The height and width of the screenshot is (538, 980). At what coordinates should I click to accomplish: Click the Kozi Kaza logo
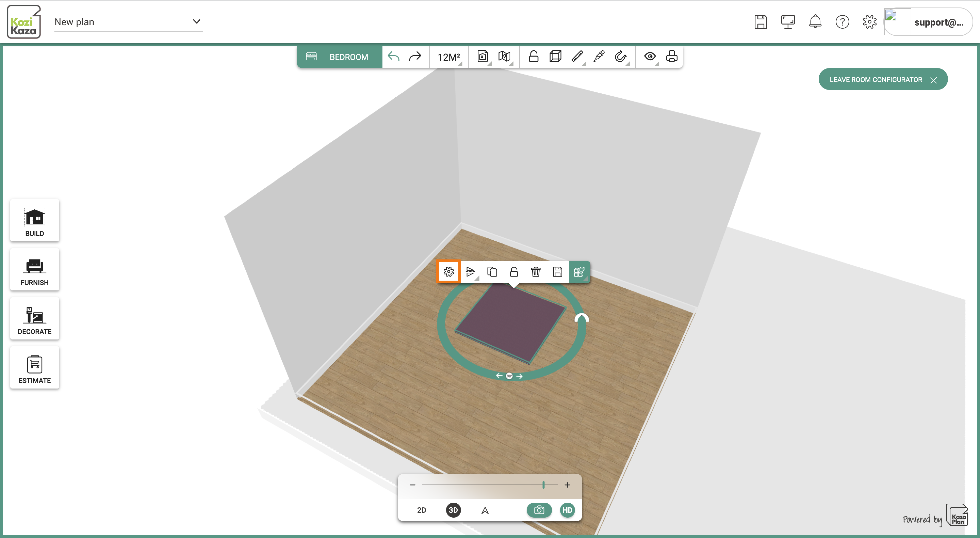click(24, 22)
